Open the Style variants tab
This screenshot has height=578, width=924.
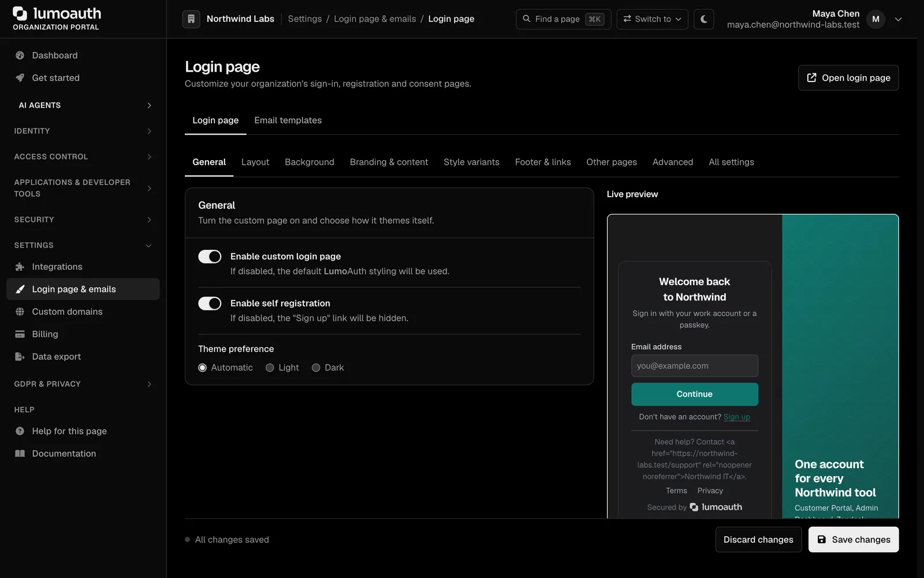click(471, 162)
